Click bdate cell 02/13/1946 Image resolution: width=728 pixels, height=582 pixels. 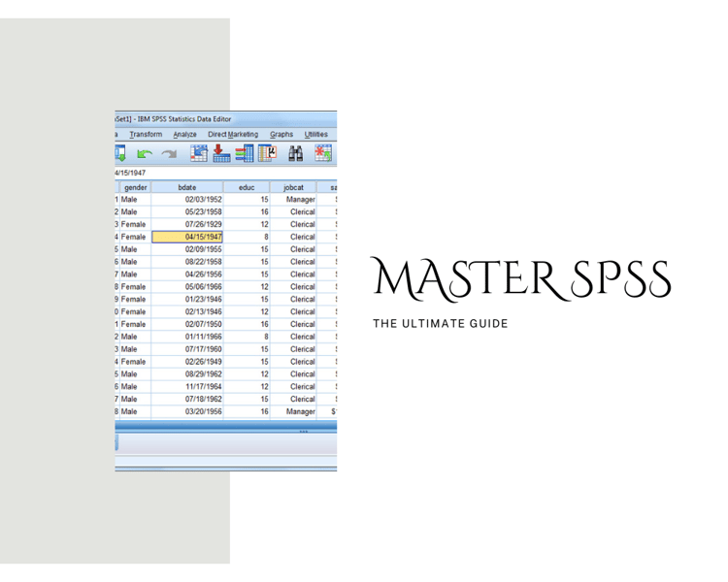(x=187, y=312)
